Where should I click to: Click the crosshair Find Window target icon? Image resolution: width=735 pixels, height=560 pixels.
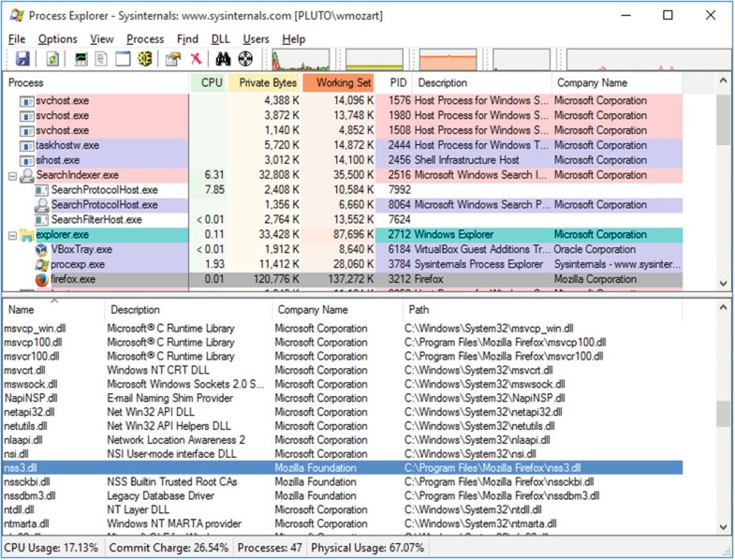(245, 59)
